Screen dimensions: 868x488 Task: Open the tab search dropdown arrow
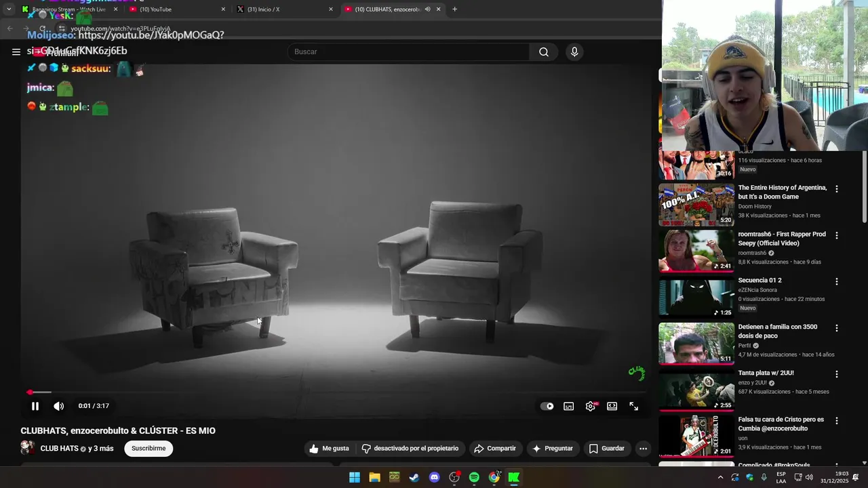click(9, 9)
